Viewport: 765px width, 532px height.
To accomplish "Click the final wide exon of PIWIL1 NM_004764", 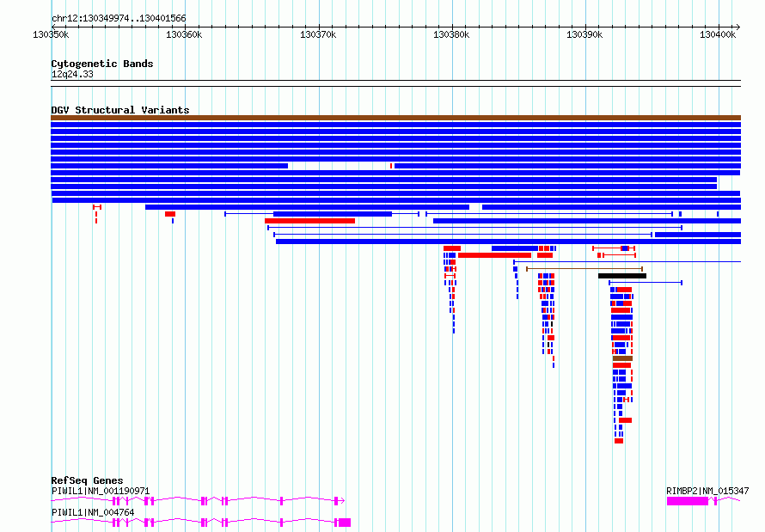I will tap(345, 523).
